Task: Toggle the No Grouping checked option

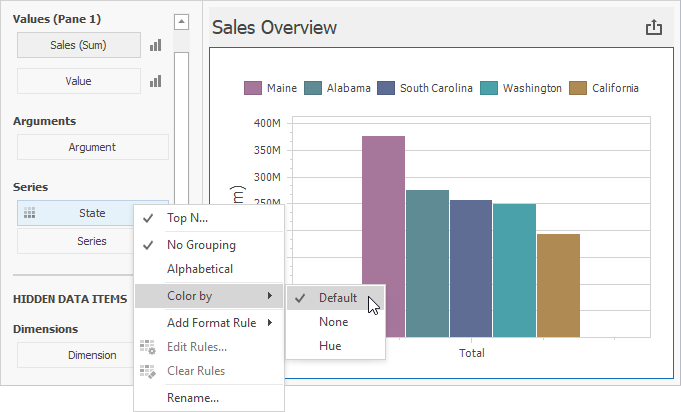Action: click(x=200, y=245)
